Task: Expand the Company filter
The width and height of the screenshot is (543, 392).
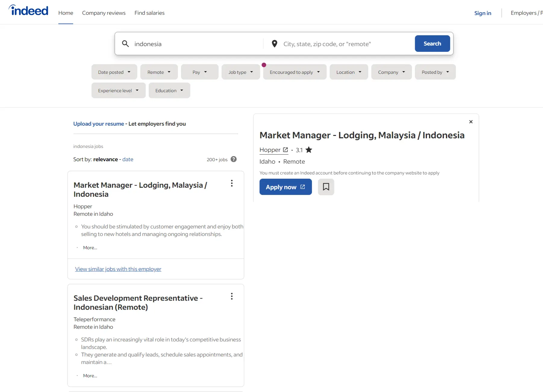Action: pyautogui.click(x=391, y=72)
